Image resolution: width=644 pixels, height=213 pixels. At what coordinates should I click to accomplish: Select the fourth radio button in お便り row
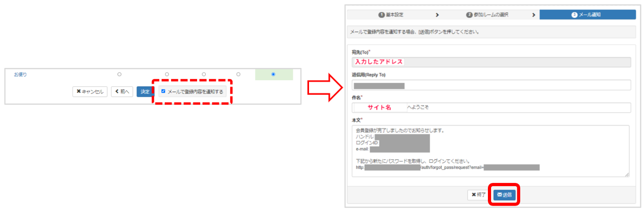pos(238,74)
